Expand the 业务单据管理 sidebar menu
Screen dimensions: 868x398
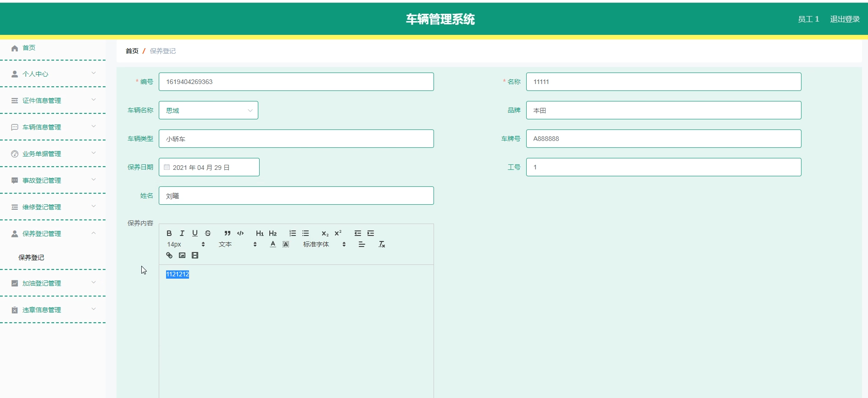point(53,154)
